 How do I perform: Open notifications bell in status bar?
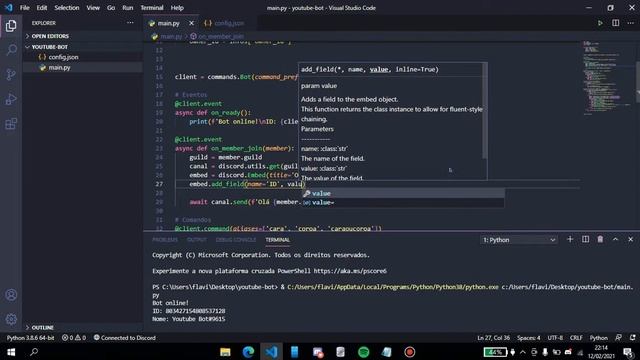(x=632, y=338)
